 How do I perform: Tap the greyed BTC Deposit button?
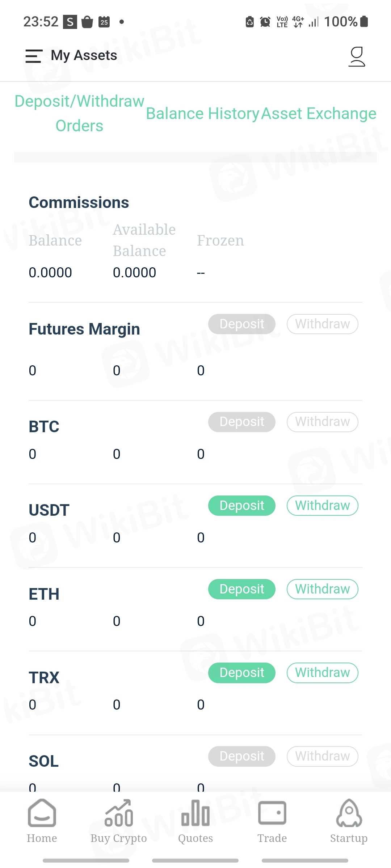[x=241, y=422]
